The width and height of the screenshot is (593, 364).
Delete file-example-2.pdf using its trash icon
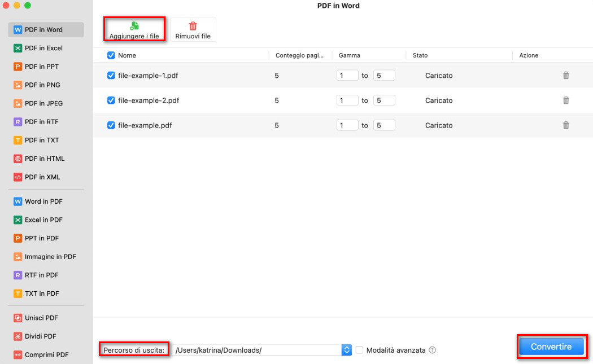566,100
